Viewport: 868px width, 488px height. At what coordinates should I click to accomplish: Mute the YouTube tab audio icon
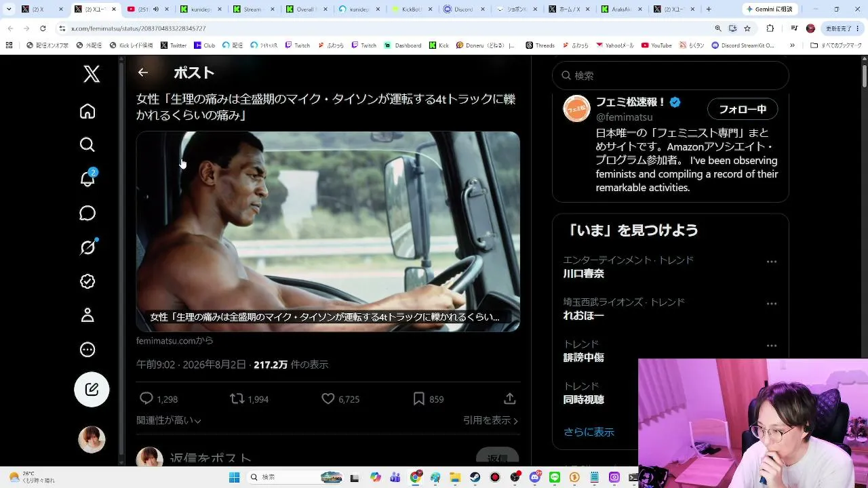coord(156,9)
